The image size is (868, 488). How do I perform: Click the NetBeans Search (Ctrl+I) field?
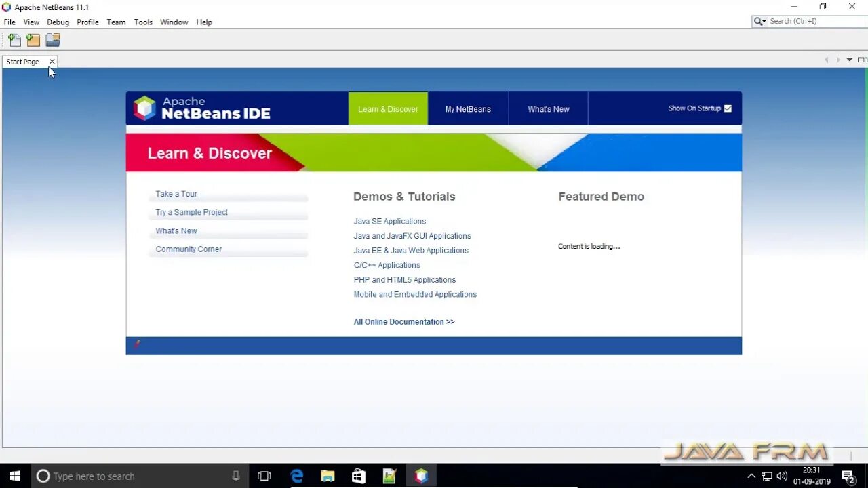point(816,22)
